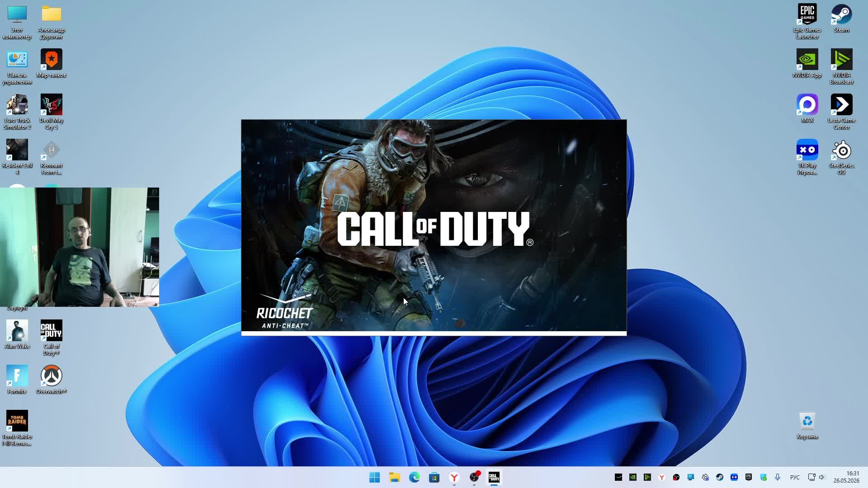Open Epic Games tray icon
Screen dimensions: 868x488
coord(748,477)
